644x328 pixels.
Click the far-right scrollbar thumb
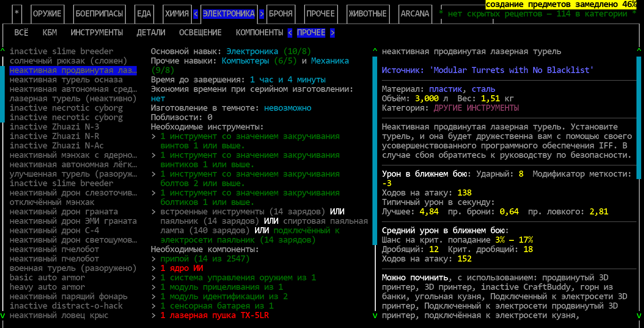pos(639,117)
